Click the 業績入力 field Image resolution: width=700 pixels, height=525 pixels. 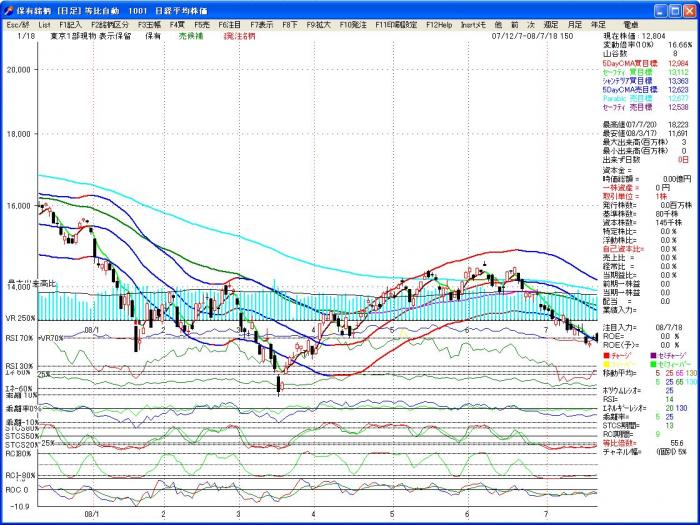point(620,310)
